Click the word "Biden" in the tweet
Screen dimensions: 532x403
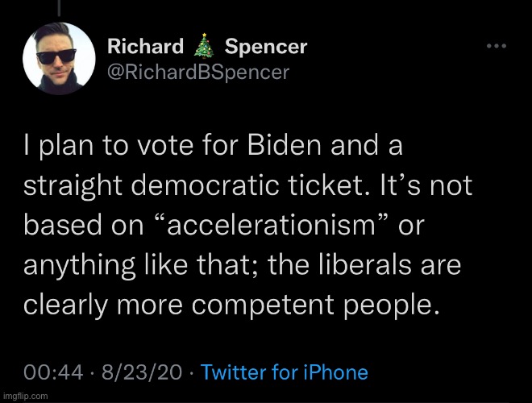tap(285, 145)
